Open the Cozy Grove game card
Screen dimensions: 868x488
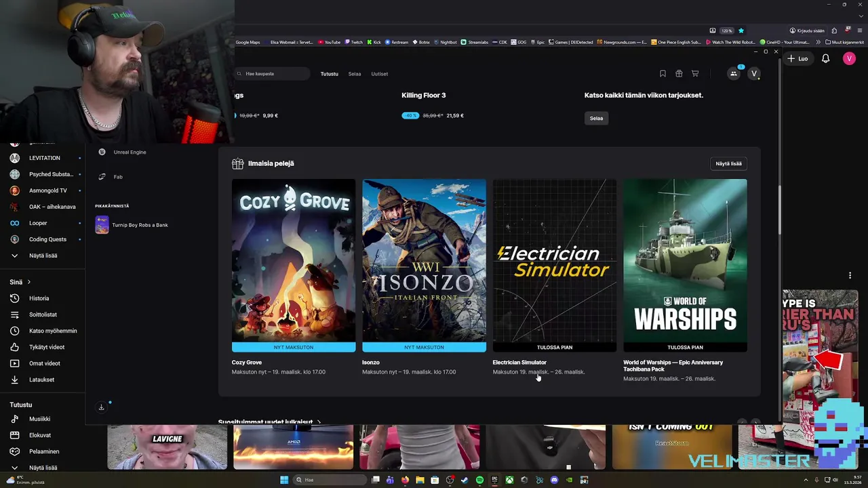click(x=294, y=265)
